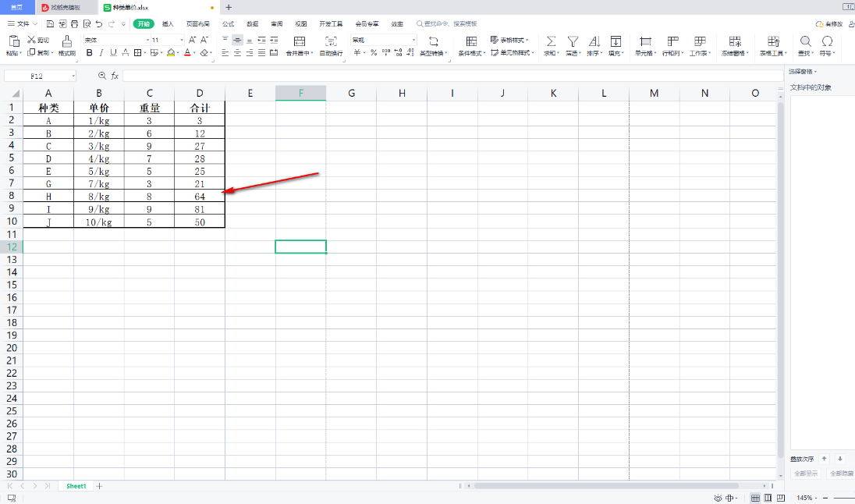Select the Format Painter brush
The height and width of the screenshot is (504, 855).
pyautogui.click(x=66, y=41)
